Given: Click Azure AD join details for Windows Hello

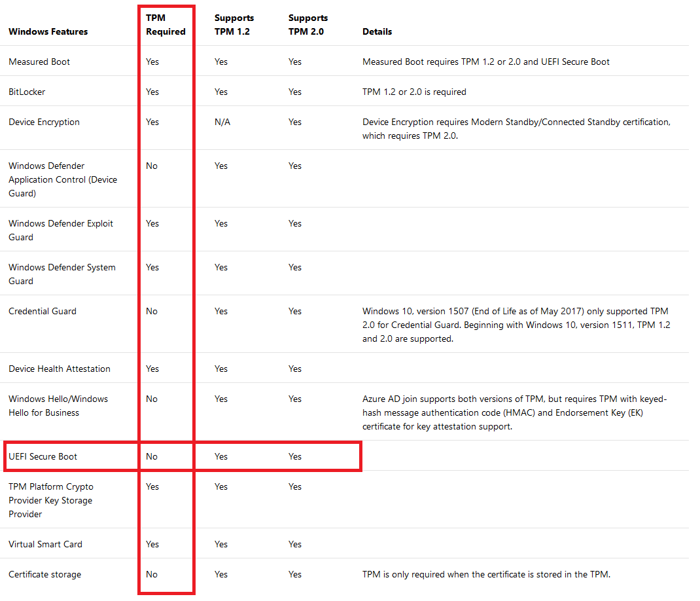Looking at the screenshot, I should (515, 412).
